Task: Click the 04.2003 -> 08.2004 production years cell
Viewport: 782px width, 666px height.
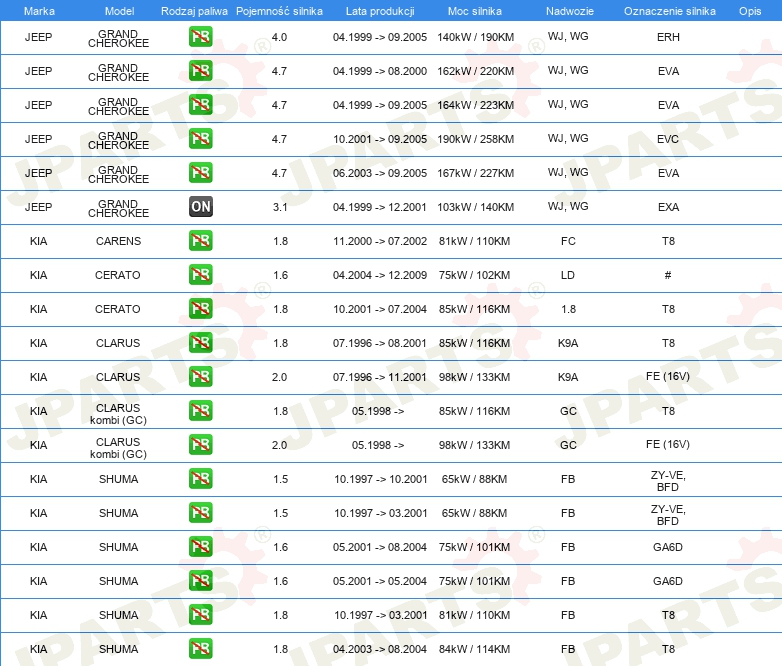Action: point(380,649)
